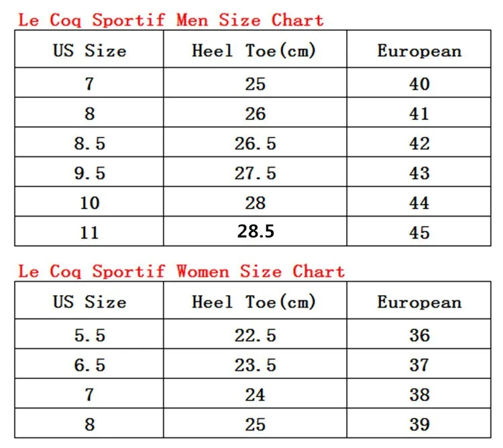Select European size 45 cell
The width and height of the screenshot is (503, 448).
(x=419, y=231)
